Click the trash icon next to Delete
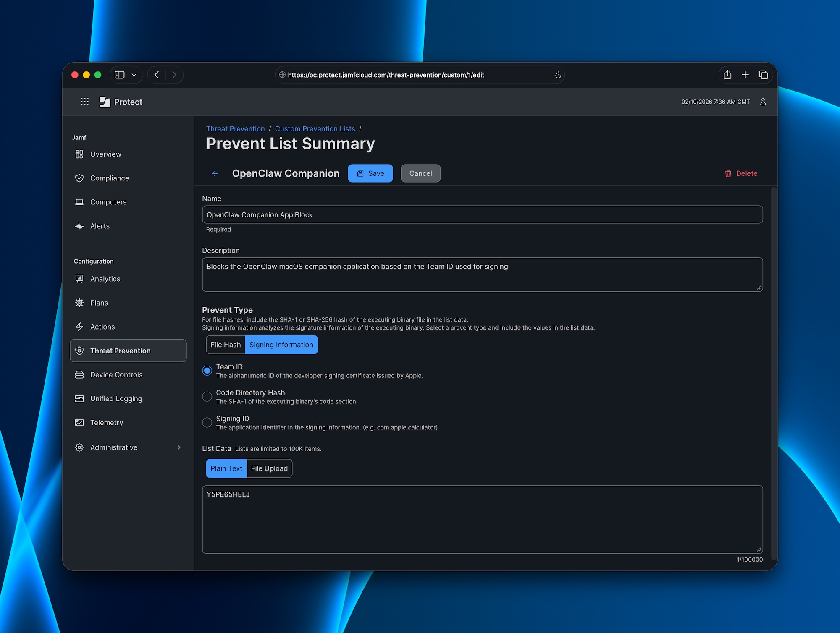The height and width of the screenshot is (633, 840). (x=728, y=173)
